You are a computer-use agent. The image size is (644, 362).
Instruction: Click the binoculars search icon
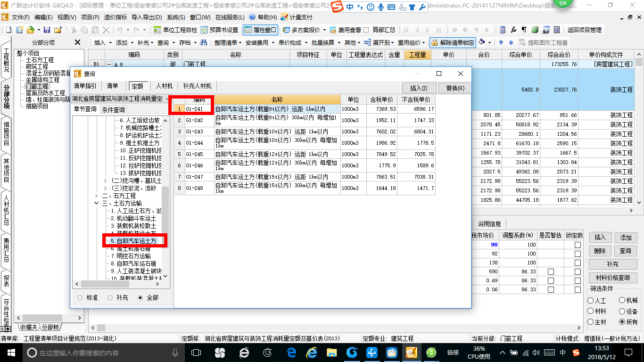[x=204, y=42]
